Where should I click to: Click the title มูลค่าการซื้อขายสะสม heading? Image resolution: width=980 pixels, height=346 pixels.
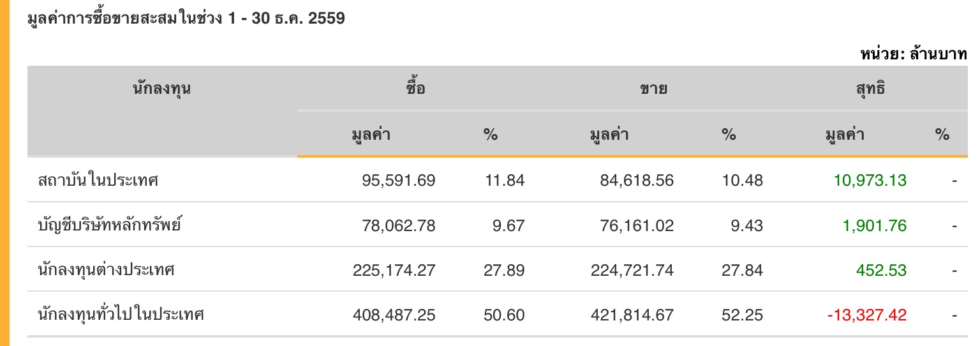[x=186, y=19]
